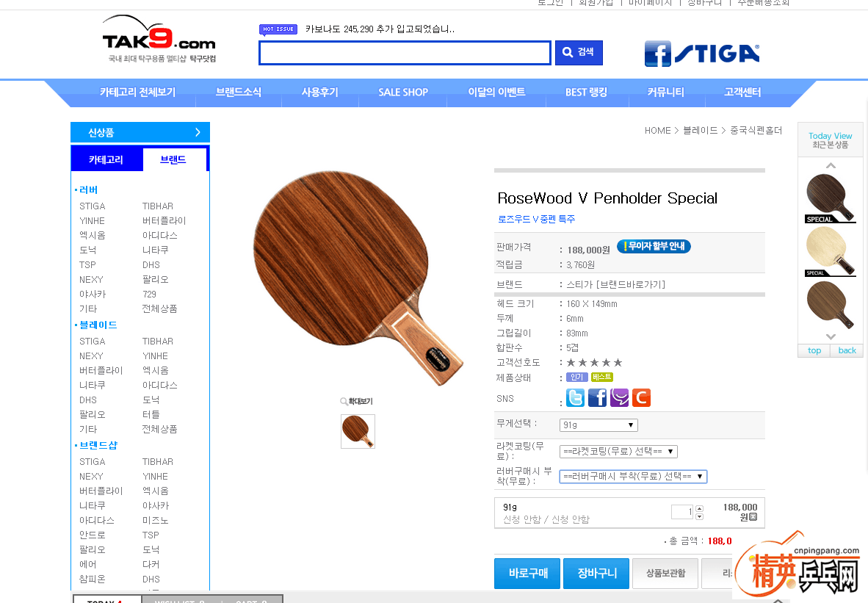The width and height of the screenshot is (868, 603).
Task: Click Today View top button
Action: (x=814, y=350)
